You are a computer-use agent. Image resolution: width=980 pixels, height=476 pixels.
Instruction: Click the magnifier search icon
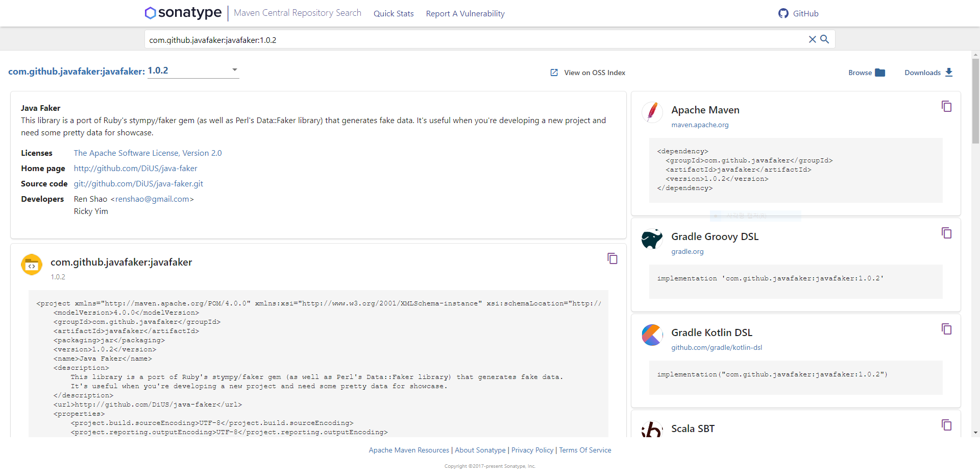[824, 39]
